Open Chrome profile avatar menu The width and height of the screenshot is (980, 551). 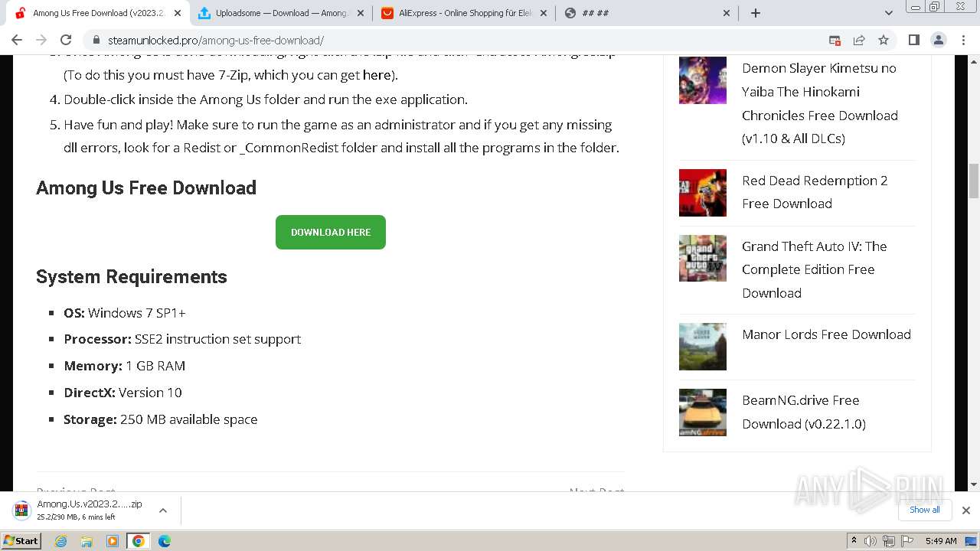(x=939, y=41)
